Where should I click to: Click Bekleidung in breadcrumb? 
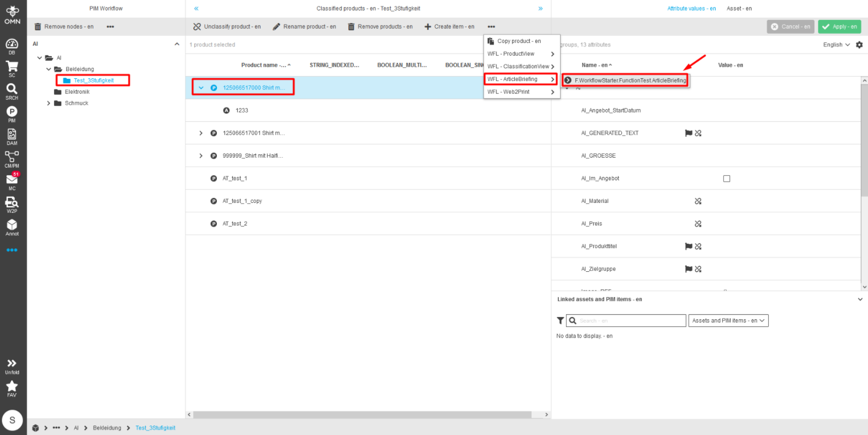click(x=107, y=428)
